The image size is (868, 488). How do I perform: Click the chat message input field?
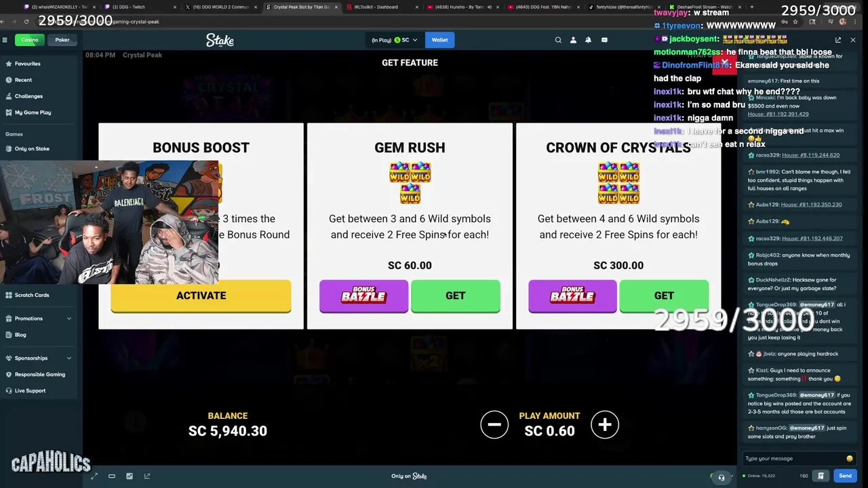(x=793, y=458)
